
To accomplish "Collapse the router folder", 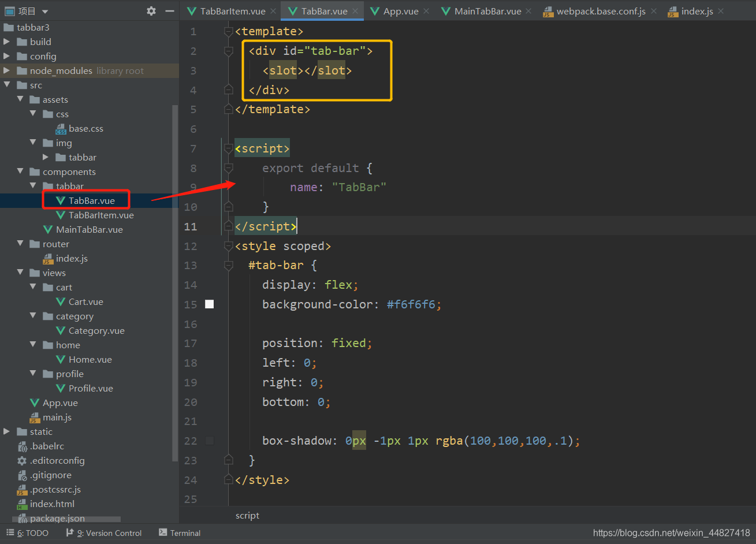I will pyautogui.click(x=20, y=244).
